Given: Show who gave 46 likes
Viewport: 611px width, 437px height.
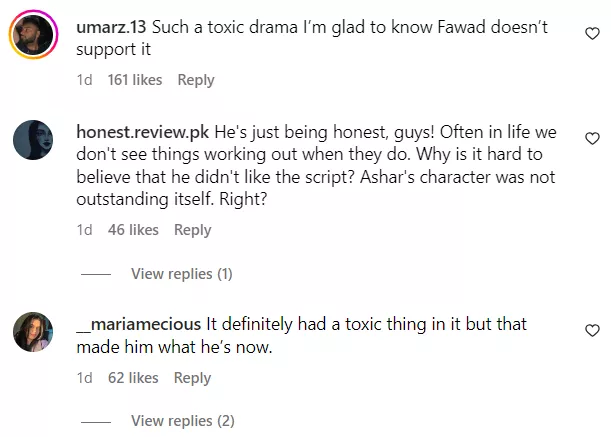Looking at the screenshot, I should 133,230.
